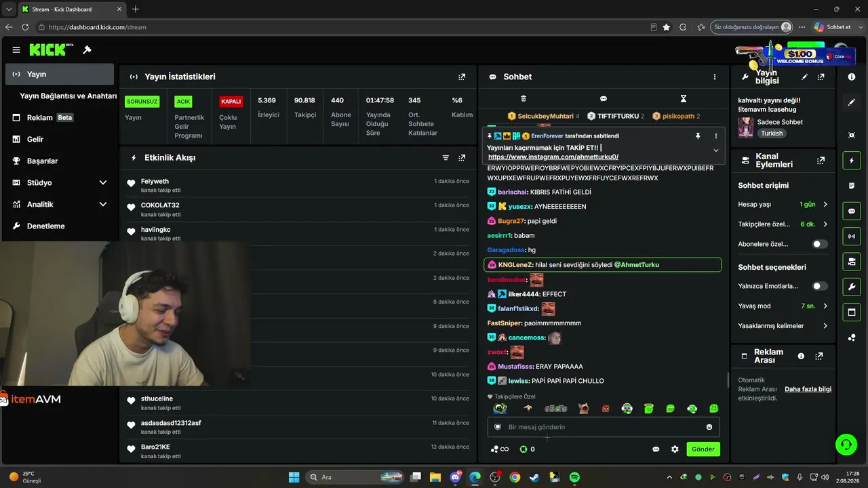
Task: Click EFFECT sender username ilker4444
Action: point(524,294)
